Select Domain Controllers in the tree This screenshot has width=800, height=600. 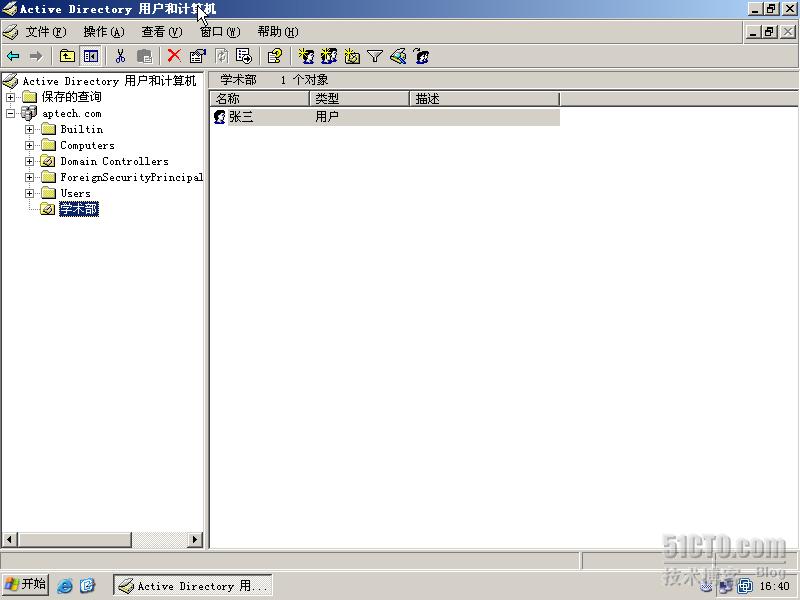coord(114,161)
